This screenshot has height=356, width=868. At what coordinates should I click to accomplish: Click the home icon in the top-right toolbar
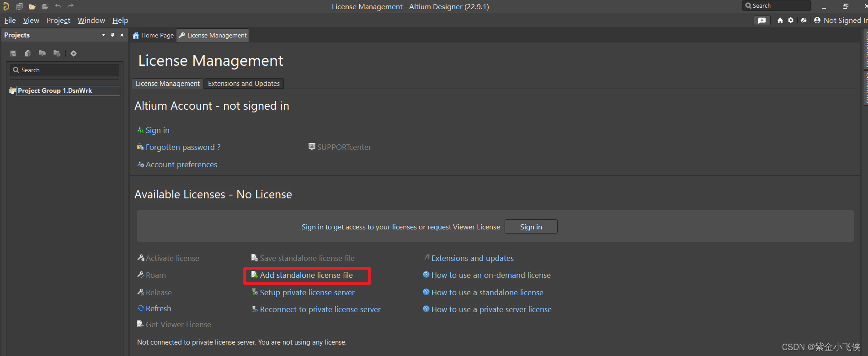pyautogui.click(x=780, y=21)
